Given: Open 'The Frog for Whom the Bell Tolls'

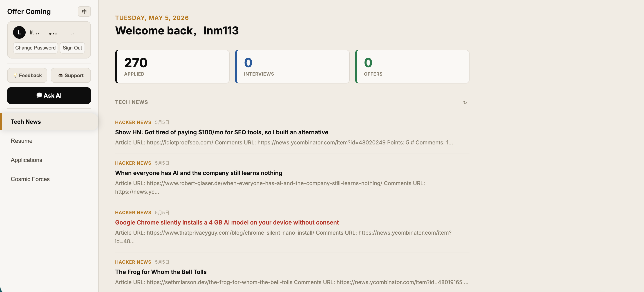Looking at the screenshot, I should [161, 272].
